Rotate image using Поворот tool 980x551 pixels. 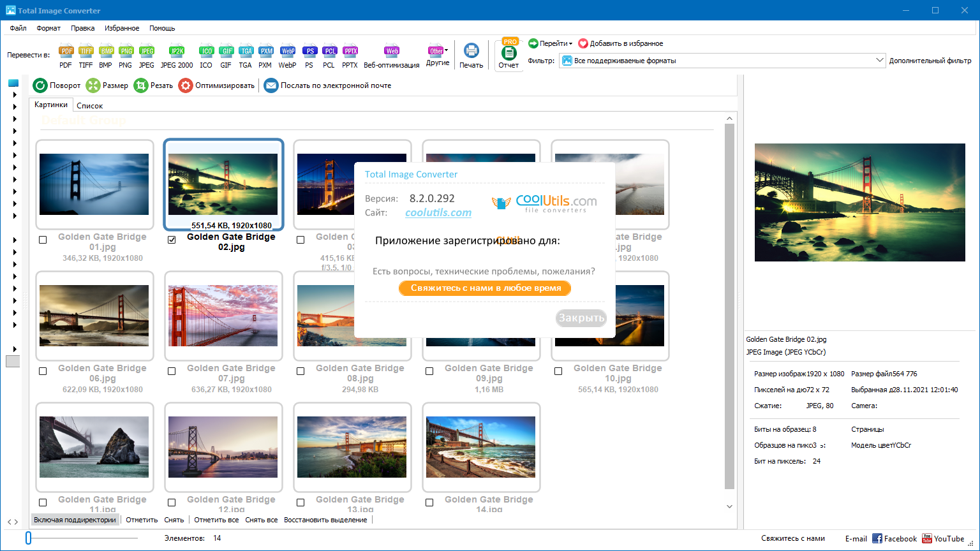click(41, 85)
